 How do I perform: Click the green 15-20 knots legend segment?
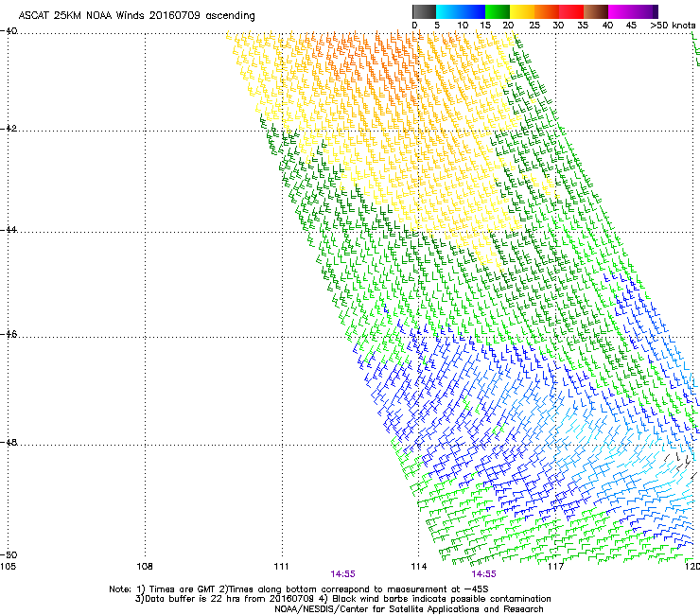(498, 11)
